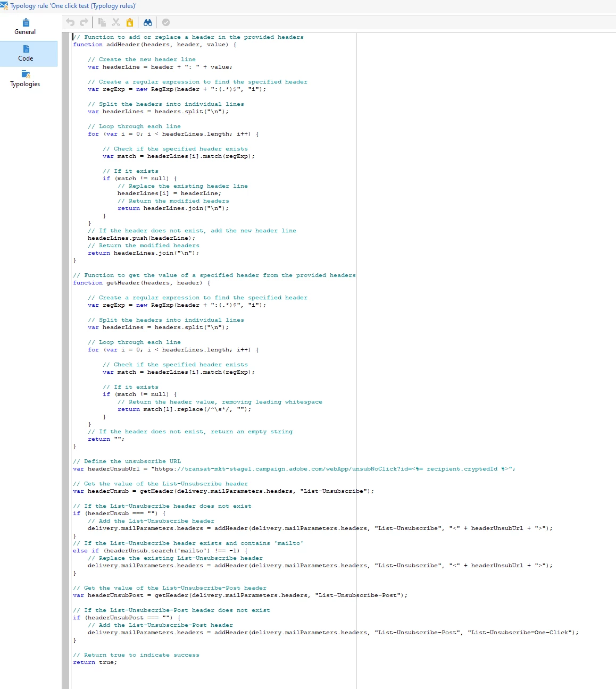
Task: Click the Undo toolbar icon
Action: [70, 22]
